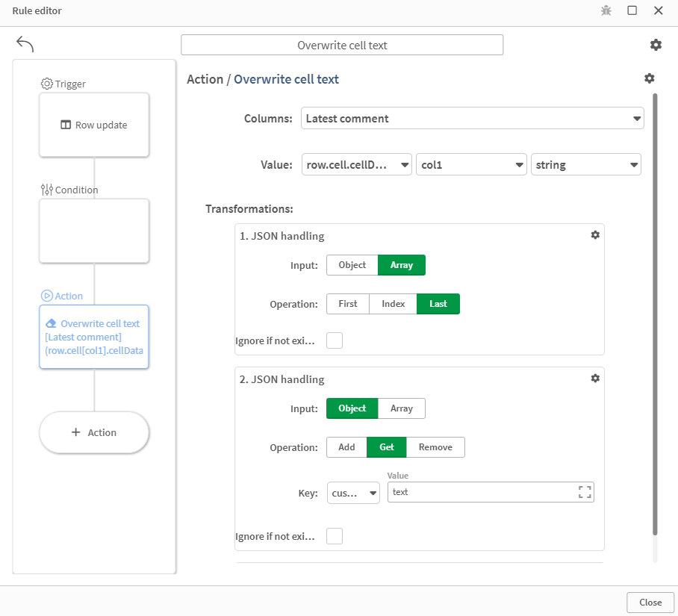Click plus icon on Action button
678x616 pixels.
coord(75,432)
